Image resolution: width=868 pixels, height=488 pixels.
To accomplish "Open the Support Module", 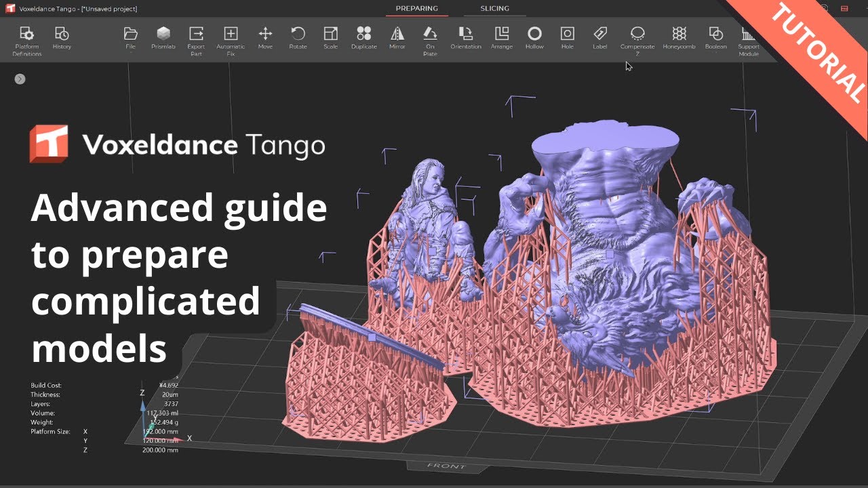I will 749,41.
